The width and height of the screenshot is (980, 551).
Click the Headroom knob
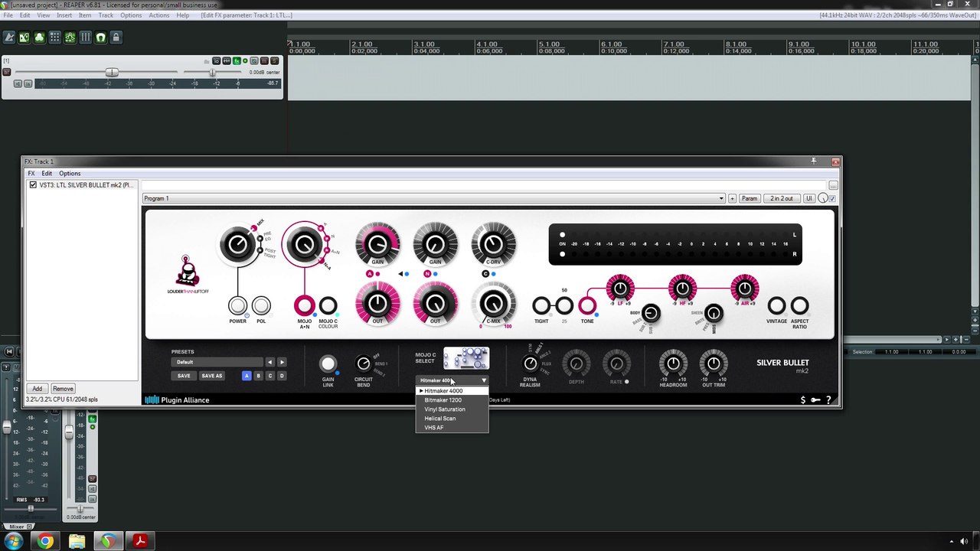tap(673, 364)
